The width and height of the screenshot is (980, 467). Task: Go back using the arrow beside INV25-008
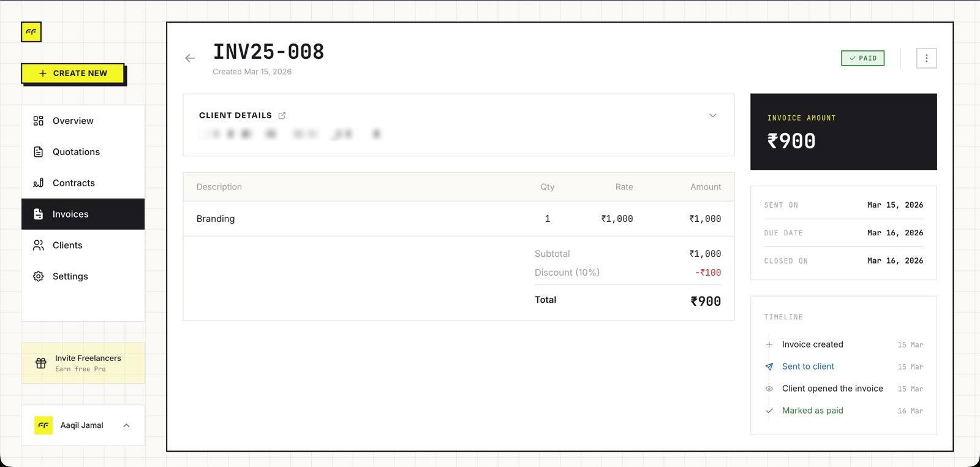click(x=190, y=58)
